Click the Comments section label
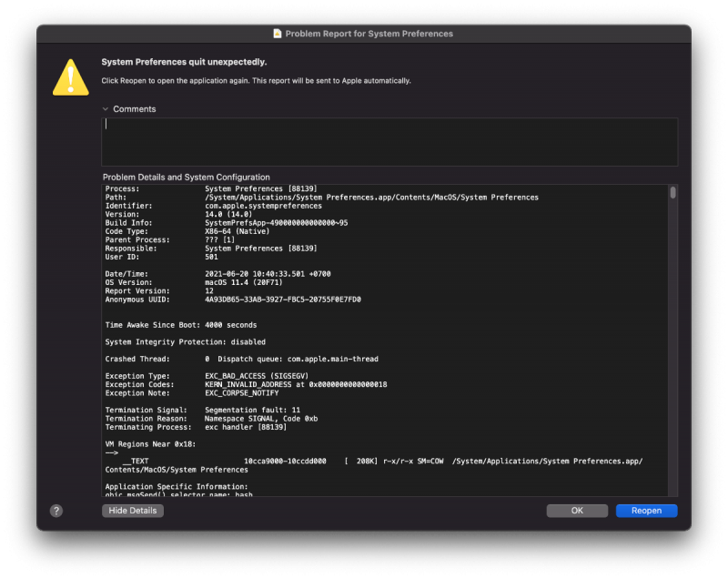Image resolution: width=728 pixels, height=579 pixels. tap(136, 108)
